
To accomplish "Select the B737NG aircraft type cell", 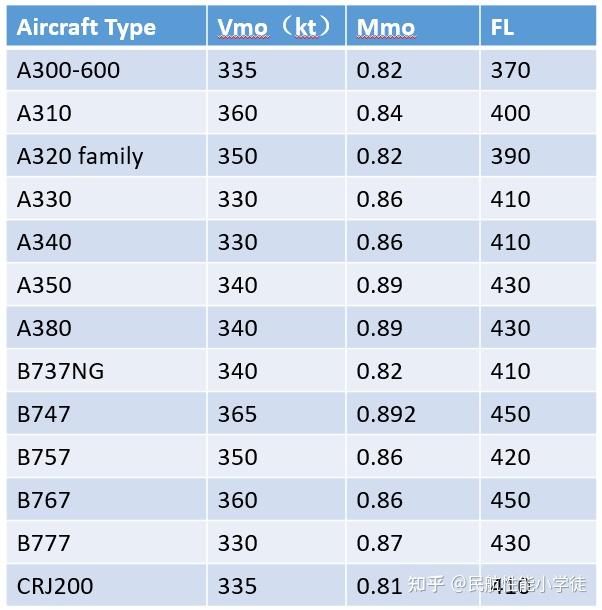I will pos(61,372).
